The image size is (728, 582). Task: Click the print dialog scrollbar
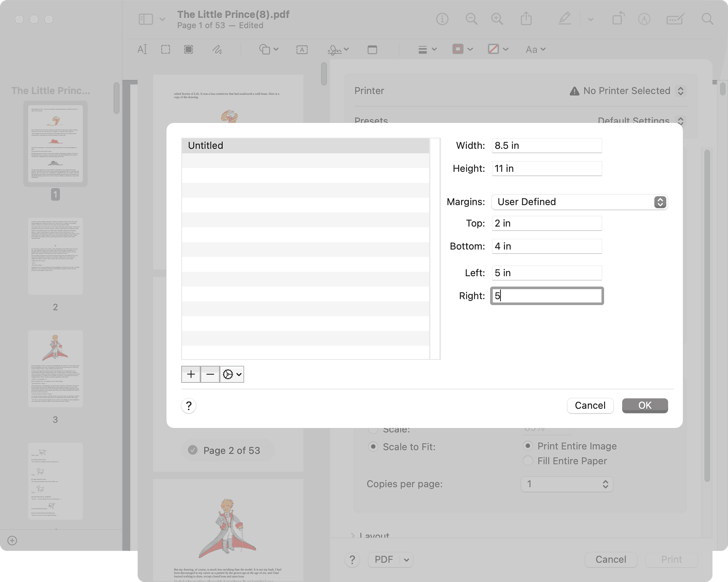point(707,315)
